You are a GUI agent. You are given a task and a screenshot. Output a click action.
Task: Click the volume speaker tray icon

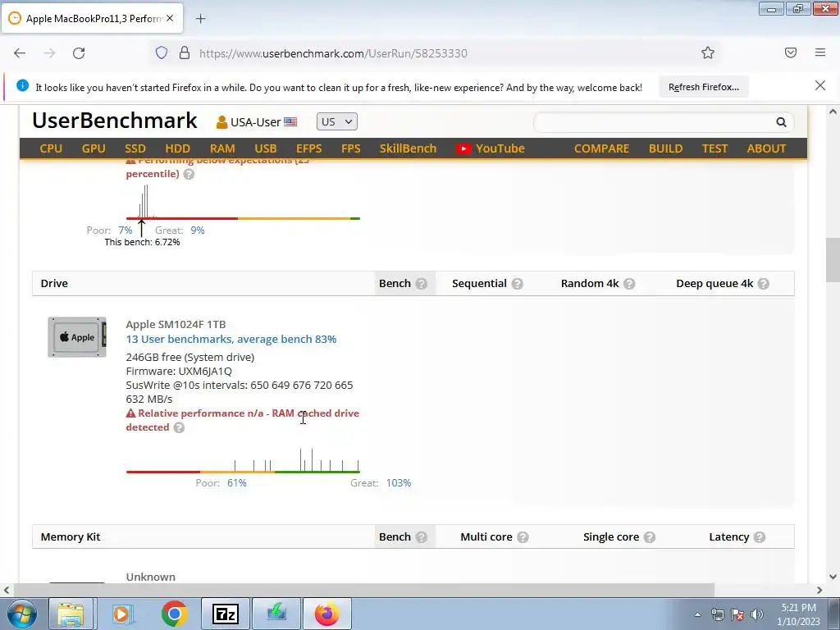click(757, 614)
